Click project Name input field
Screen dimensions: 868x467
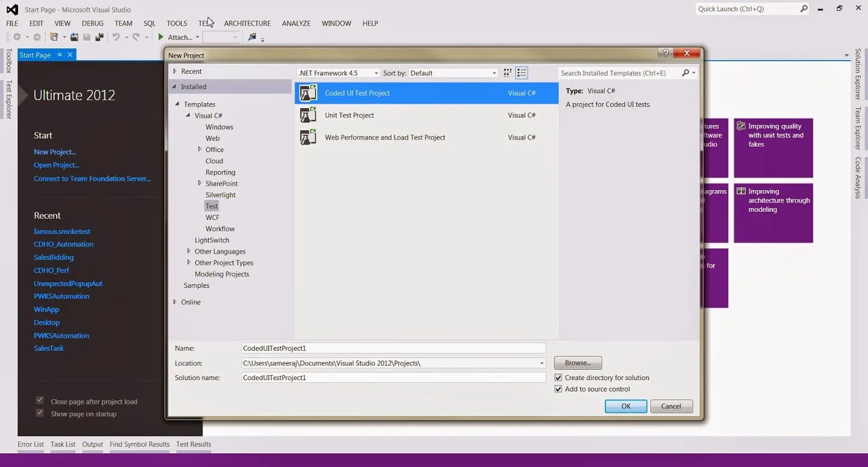click(393, 348)
